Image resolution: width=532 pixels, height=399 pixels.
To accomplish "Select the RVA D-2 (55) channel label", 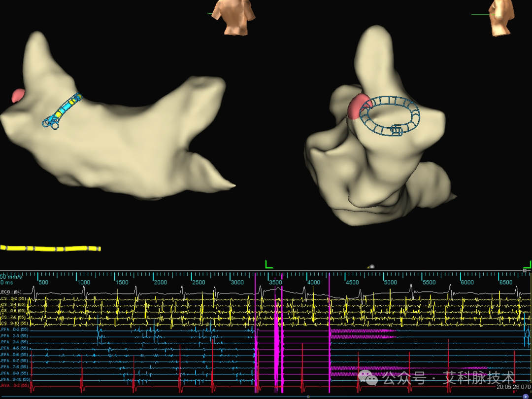I will pyautogui.click(x=15, y=385).
